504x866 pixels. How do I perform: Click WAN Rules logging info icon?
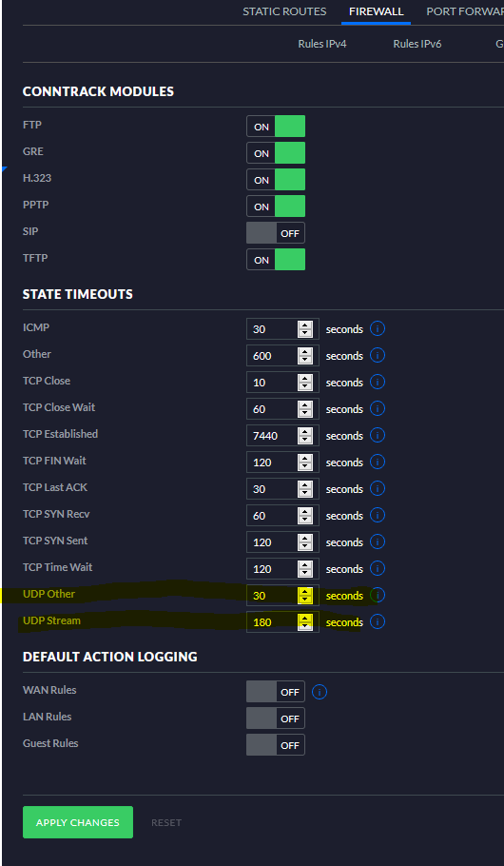[x=320, y=692]
